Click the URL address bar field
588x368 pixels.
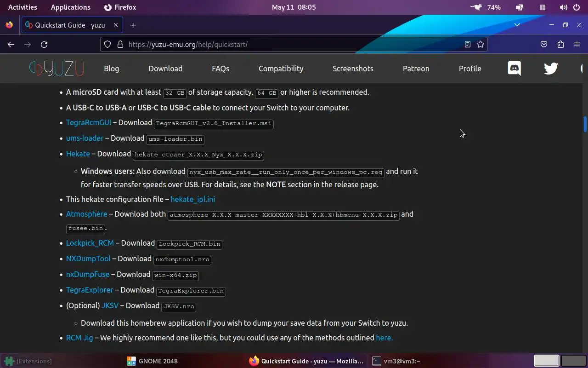click(294, 44)
